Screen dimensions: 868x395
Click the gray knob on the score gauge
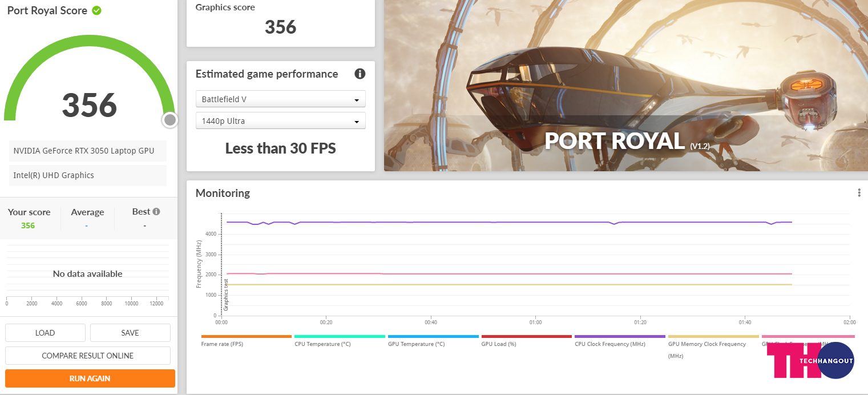[x=169, y=120]
